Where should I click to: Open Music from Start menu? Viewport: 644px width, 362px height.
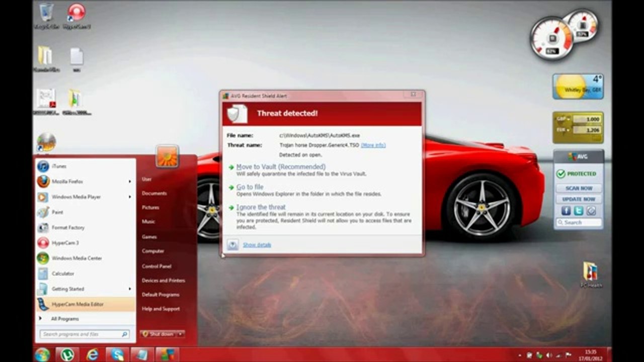(148, 222)
